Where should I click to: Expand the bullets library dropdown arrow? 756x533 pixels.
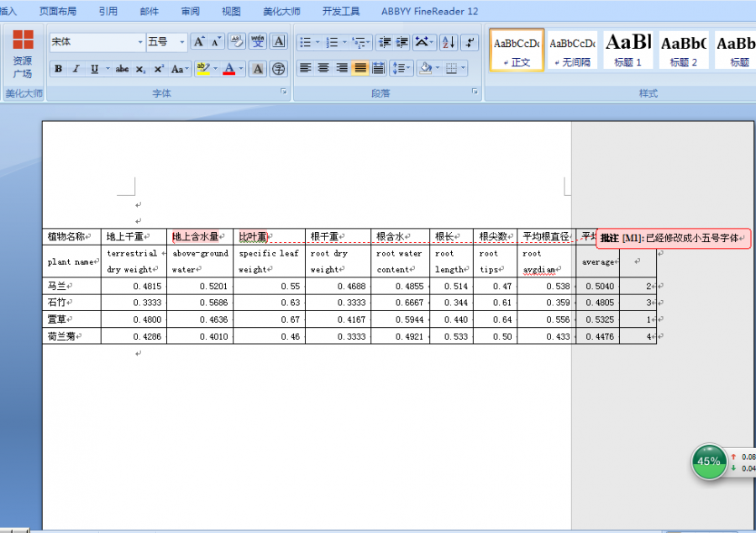(318, 42)
